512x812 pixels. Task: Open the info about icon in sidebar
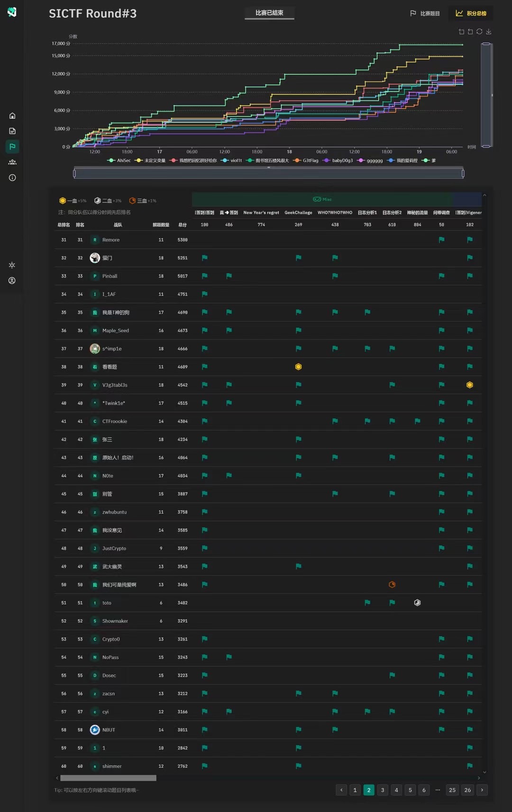(12, 178)
